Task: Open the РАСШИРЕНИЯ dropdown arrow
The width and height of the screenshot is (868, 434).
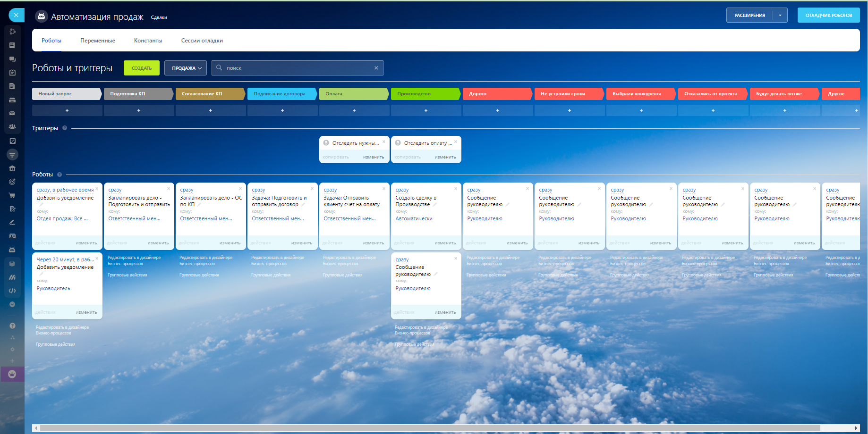Action: coord(780,15)
